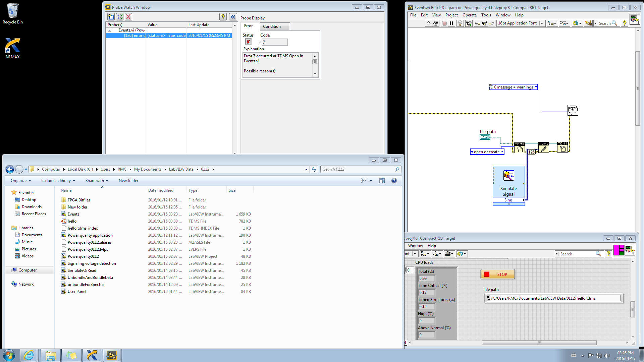Open the Edit menu in Events.vi
This screenshot has width=644, height=362.
tap(424, 15)
